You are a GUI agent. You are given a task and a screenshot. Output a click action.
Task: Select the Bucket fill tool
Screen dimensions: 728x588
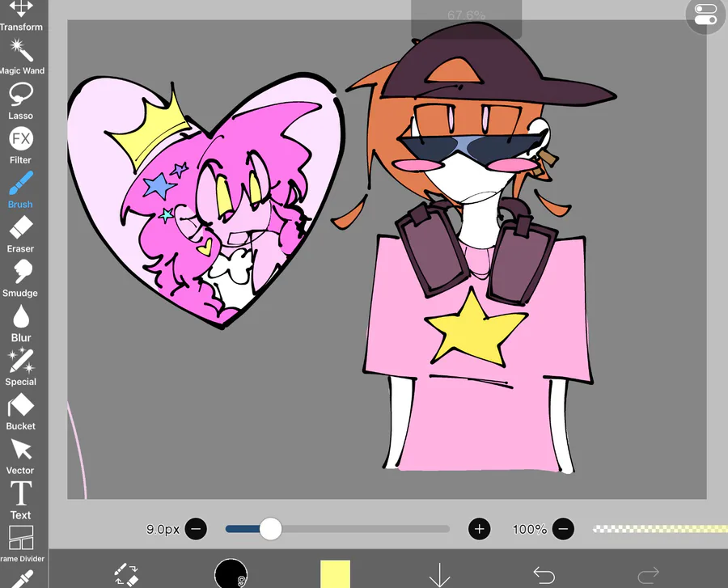coord(21,412)
